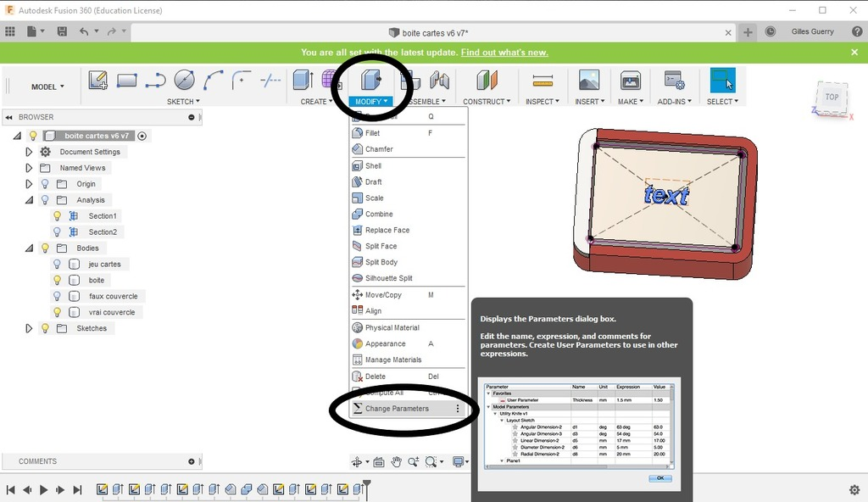Select the Pan hand tool

396,461
